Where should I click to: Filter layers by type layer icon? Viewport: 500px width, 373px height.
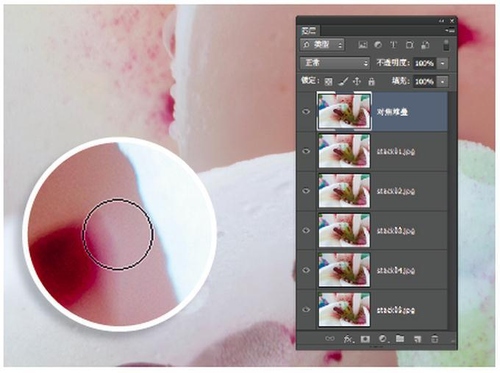pyautogui.click(x=394, y=45)
